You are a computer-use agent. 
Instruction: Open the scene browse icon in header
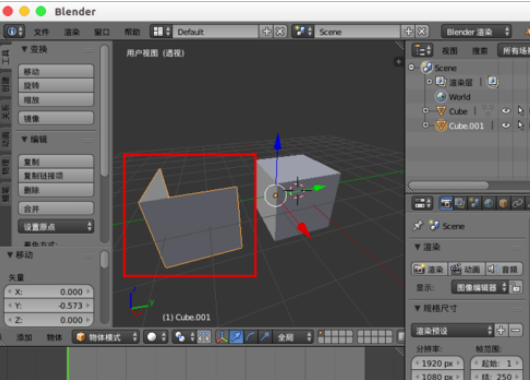point(303,31)
